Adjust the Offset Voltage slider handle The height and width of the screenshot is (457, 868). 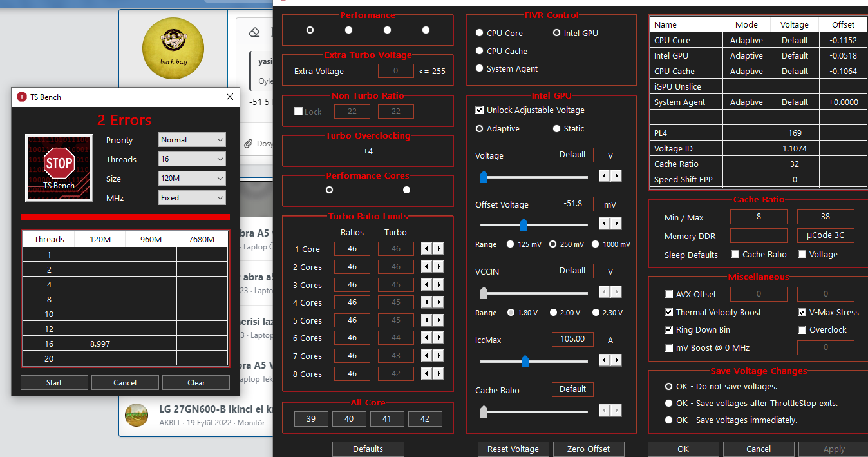click(x=524, y=225)
